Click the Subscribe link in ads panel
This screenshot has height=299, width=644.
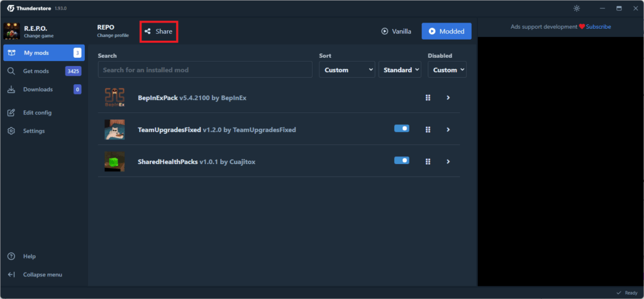coord(599,26)
